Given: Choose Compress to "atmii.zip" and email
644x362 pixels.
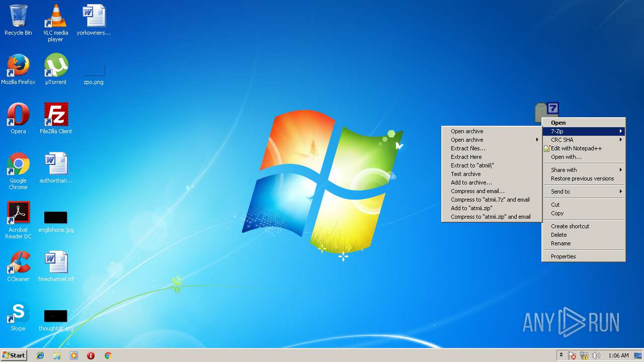Looking at the screenshot, I should point(492,217).
